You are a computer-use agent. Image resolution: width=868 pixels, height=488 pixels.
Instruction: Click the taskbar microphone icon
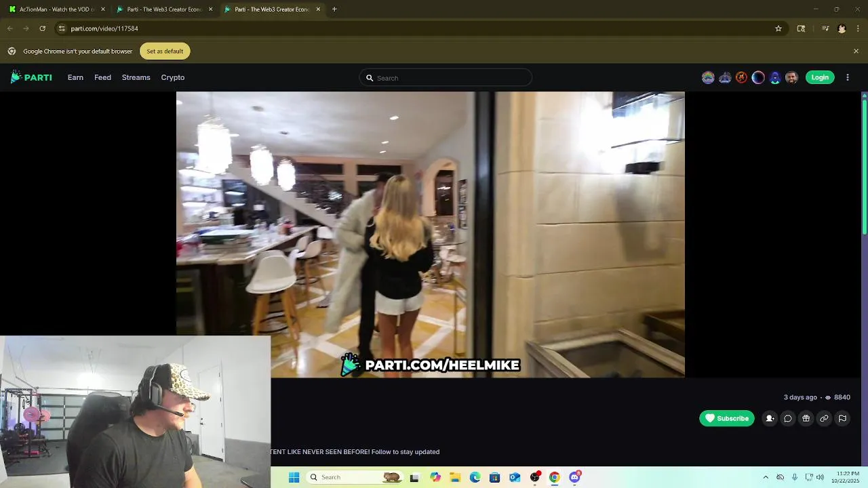[795, 477]
